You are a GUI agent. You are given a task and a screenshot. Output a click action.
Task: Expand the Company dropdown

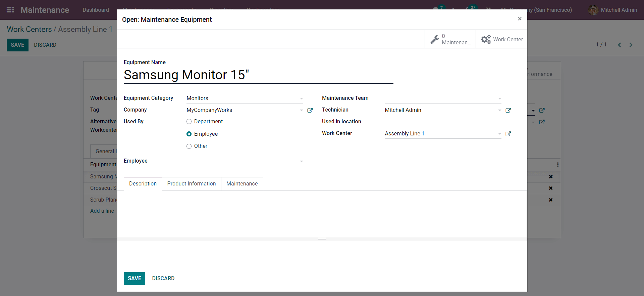click(301, 110)
